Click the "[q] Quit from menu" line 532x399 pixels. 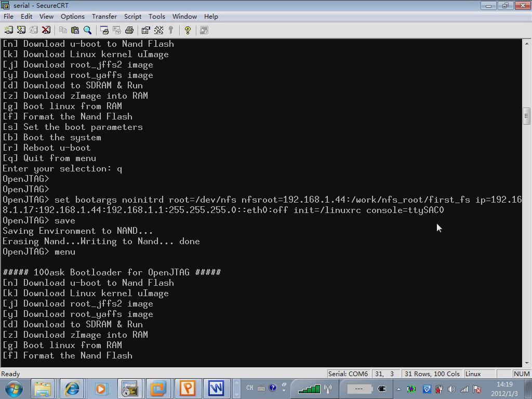[x=49, y=158]
